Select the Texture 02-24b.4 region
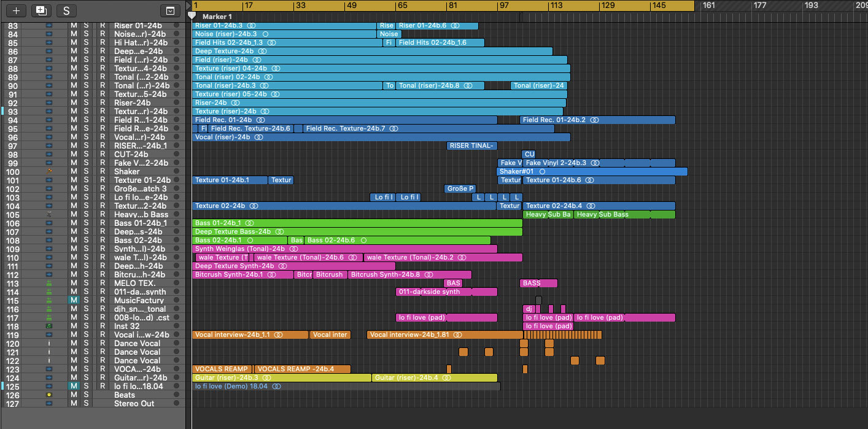This screenshot has width=868, height=429. click(x=599, y=206)
